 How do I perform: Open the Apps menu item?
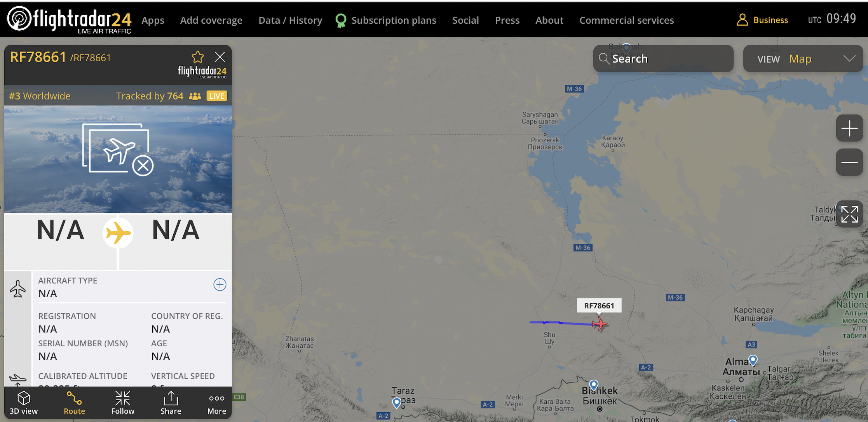tap(153, 20)
